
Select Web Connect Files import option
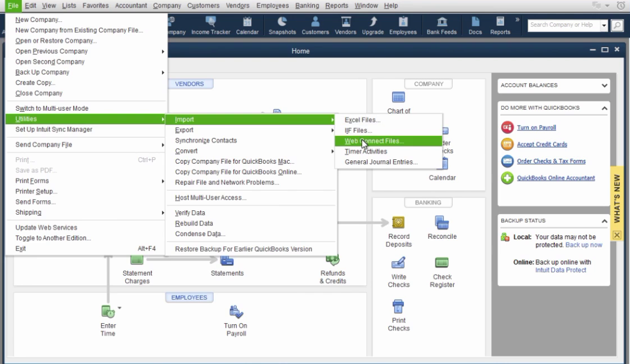tap(388, 141)
